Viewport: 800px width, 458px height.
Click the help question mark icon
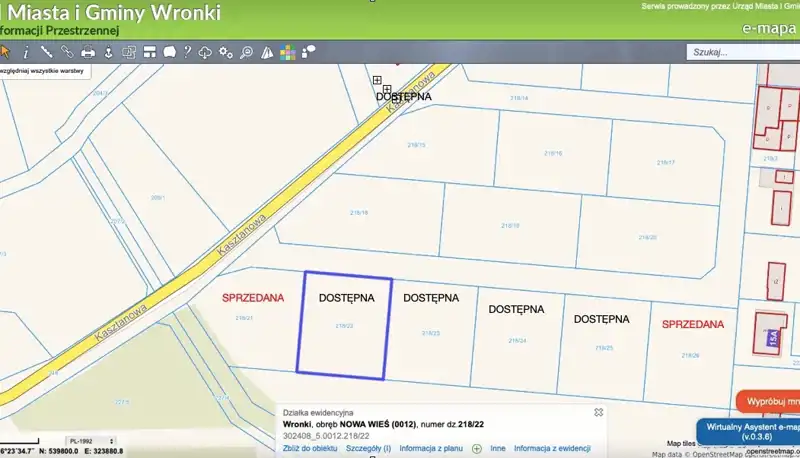(x=186, y=52)
